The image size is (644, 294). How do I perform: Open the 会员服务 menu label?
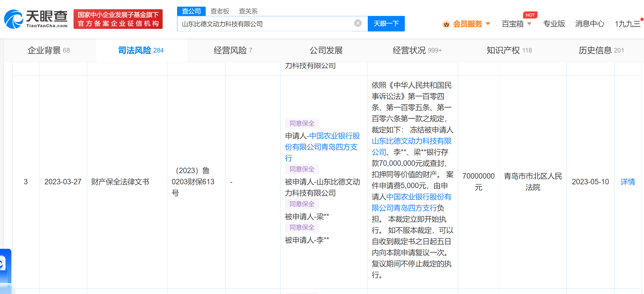[467, 24]
